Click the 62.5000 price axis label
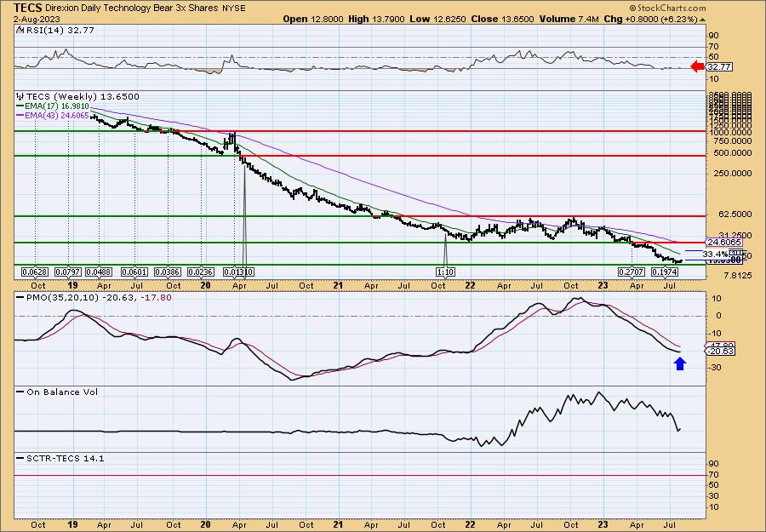766x532 pixels. 734,215
